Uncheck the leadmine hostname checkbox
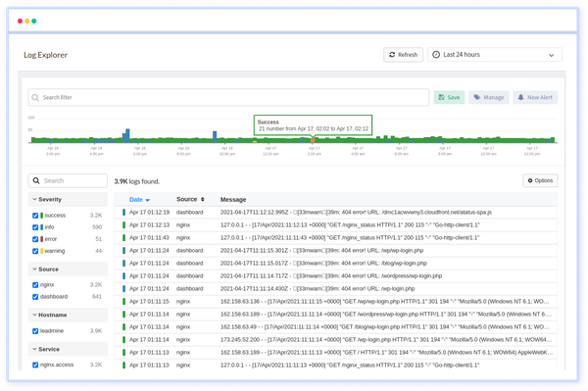Viewport: 588px width, 391px height. click(x=35, y=331)
